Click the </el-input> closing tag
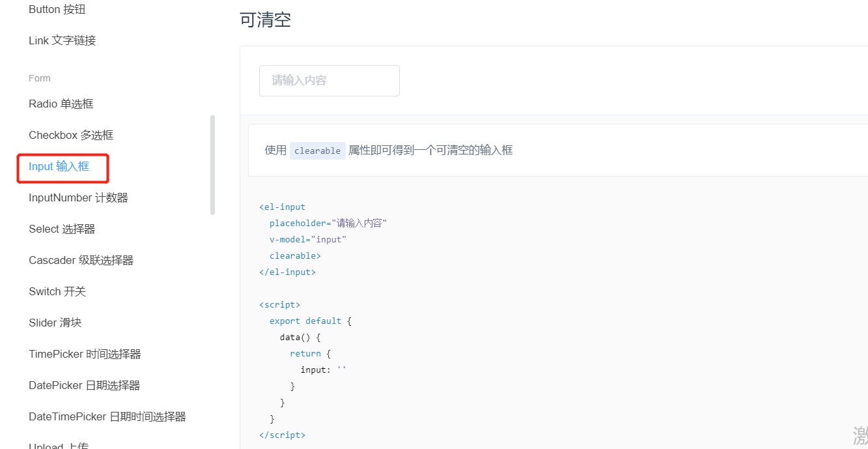The height and width of the screenshot is (449, 868). (x=287, y=272)
